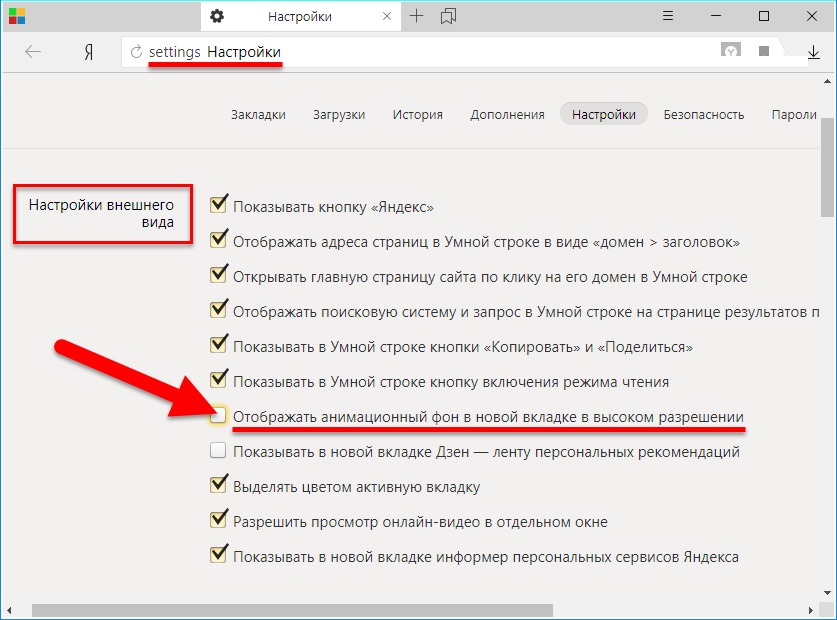Screen dimensions: 837x620
Task: Click the scroll up arrow
Action: [827, 82]
